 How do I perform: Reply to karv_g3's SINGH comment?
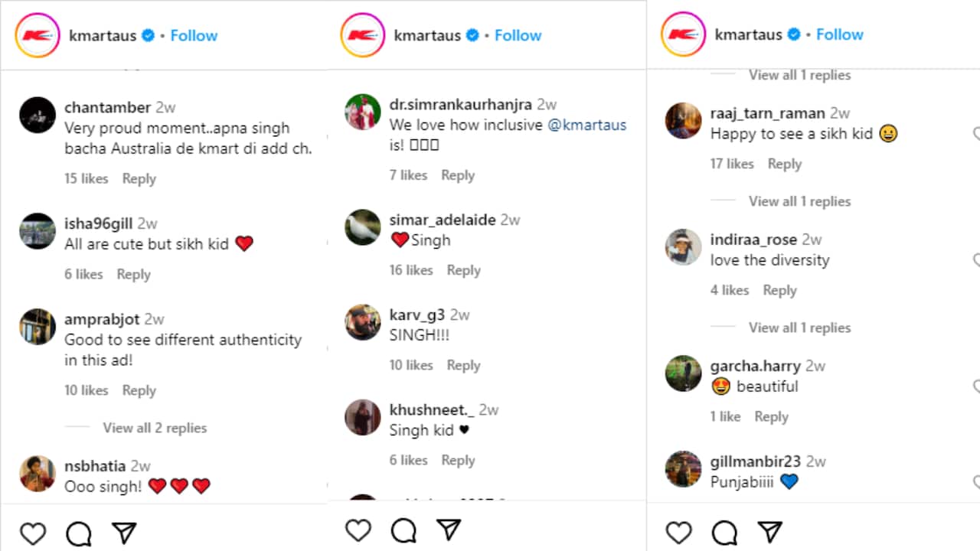pyautogui.click(x=463, y=365)
